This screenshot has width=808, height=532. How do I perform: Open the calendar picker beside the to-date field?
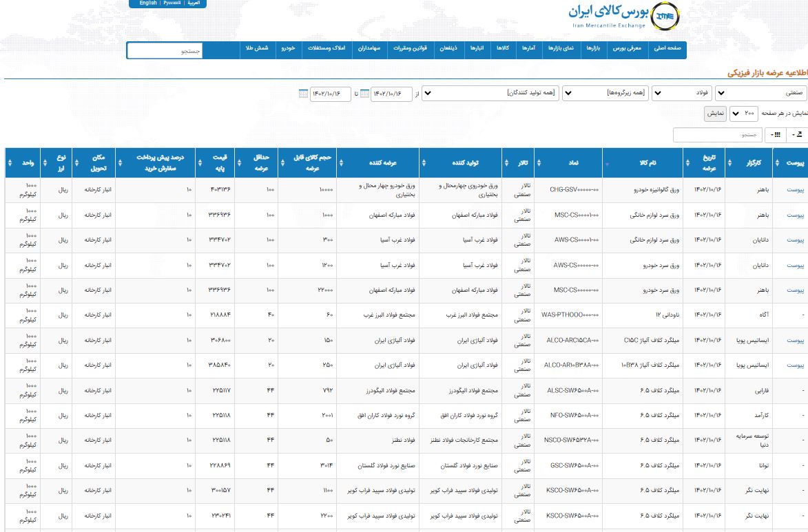(304, 94)
